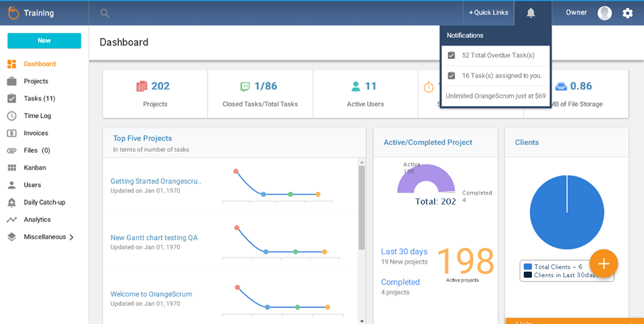Viewport: 644px width, 324px height.
Task: Click the Daily Catch-up icon
Action: click(11, 203)
